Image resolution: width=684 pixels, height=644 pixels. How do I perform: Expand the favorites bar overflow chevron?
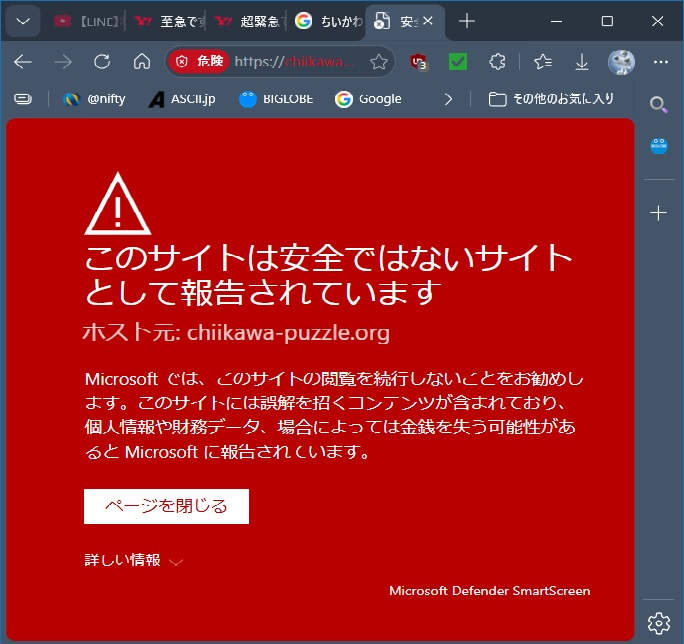click(448, 99)
